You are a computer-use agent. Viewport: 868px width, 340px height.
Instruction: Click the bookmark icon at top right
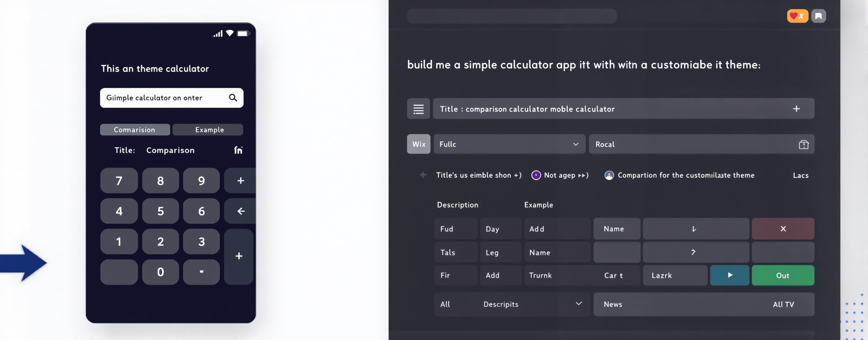(x=818, y=16)
